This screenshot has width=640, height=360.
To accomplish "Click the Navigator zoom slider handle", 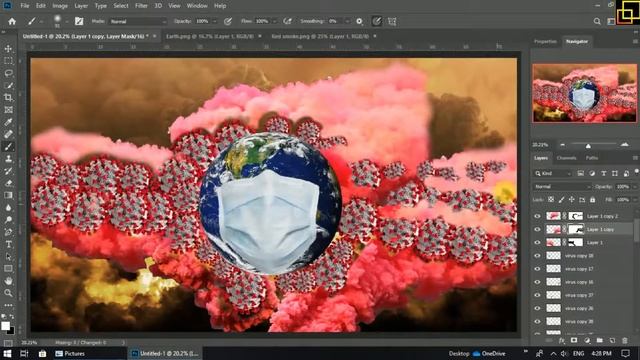I will click(x=588, y=146).
